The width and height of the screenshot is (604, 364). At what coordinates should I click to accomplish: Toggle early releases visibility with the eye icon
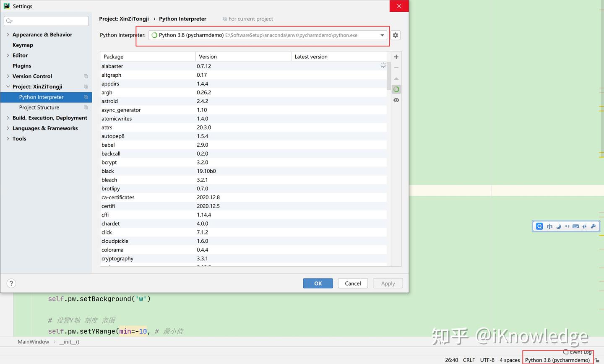tap(396, 100)
